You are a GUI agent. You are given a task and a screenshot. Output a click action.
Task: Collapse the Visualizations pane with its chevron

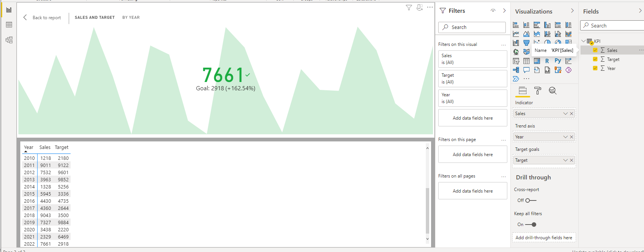(x=572, y=11)
